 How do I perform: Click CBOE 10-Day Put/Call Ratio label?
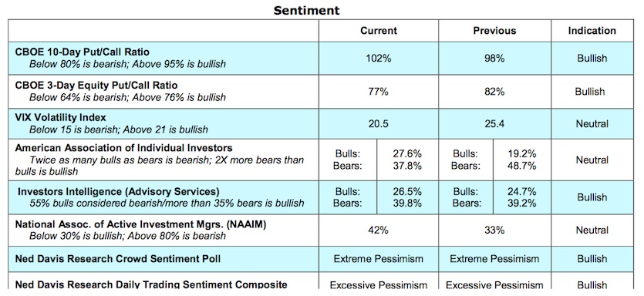(x=83, y=52)
